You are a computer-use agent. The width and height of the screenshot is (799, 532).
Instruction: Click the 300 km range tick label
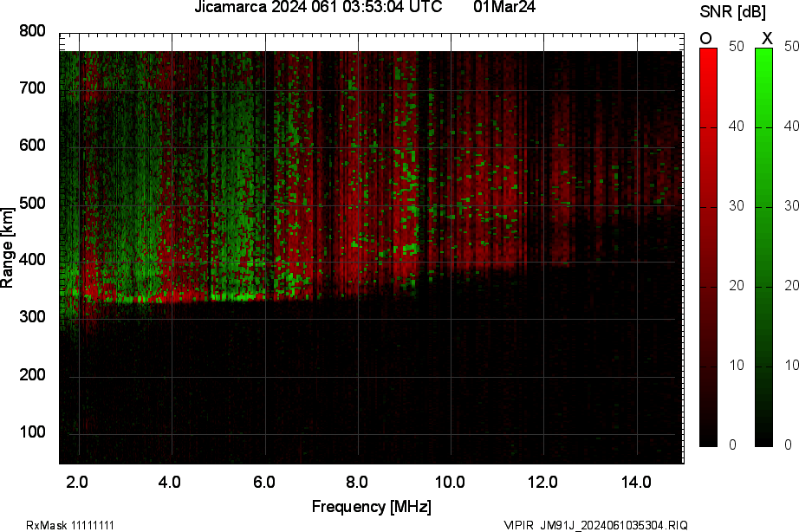pos(32,318)
